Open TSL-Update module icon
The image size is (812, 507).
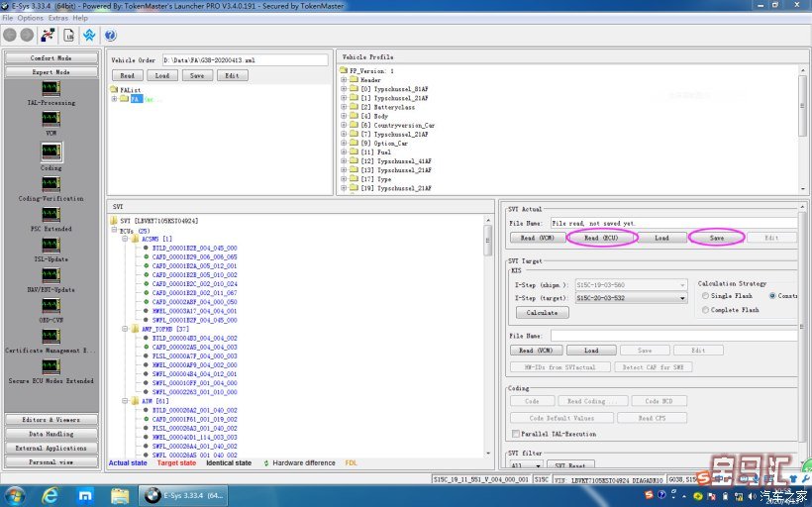(51, 245)
